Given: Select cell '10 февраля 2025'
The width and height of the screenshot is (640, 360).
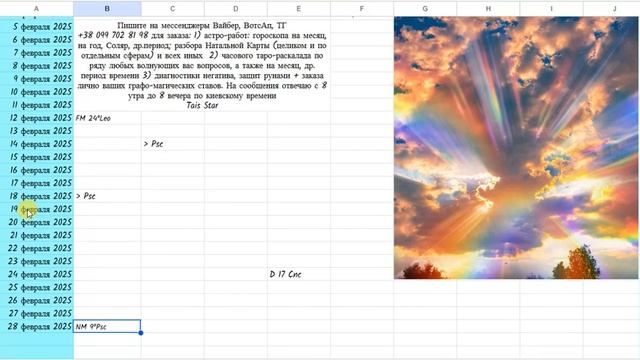Looking at the screenshot, I should tap(37, 92).
